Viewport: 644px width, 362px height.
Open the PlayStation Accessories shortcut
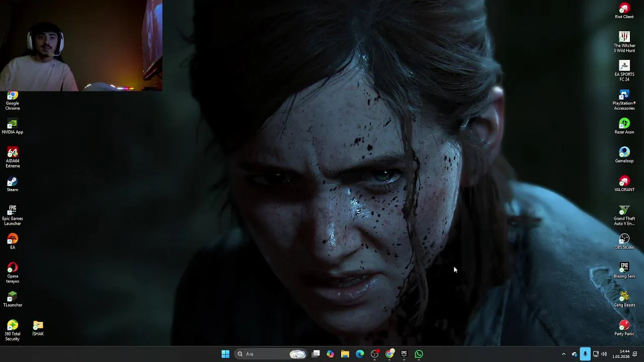(624, 100)
